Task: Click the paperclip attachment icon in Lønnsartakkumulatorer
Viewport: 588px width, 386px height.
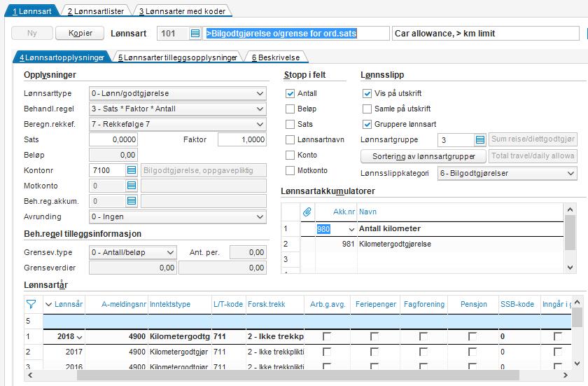Action: click(x=307, y=212)
